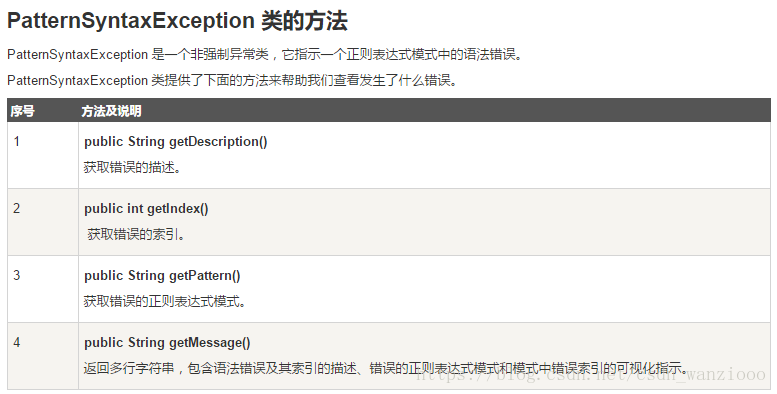Click the 返回多行字符串 description text
The height and width of the screenshot is (394, 777).
386,368
